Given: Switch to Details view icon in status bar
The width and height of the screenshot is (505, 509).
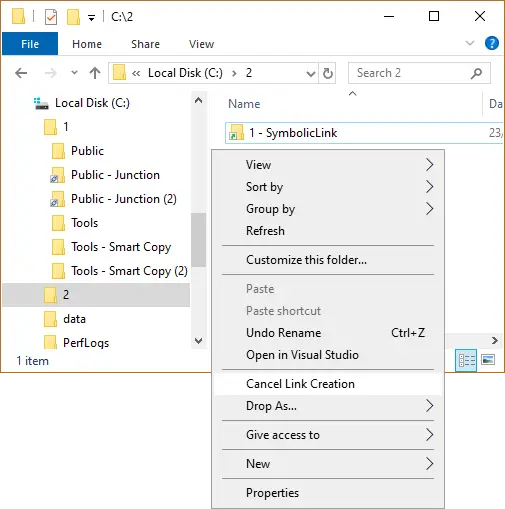Looking at the screenshot, I should click(466, 360).
